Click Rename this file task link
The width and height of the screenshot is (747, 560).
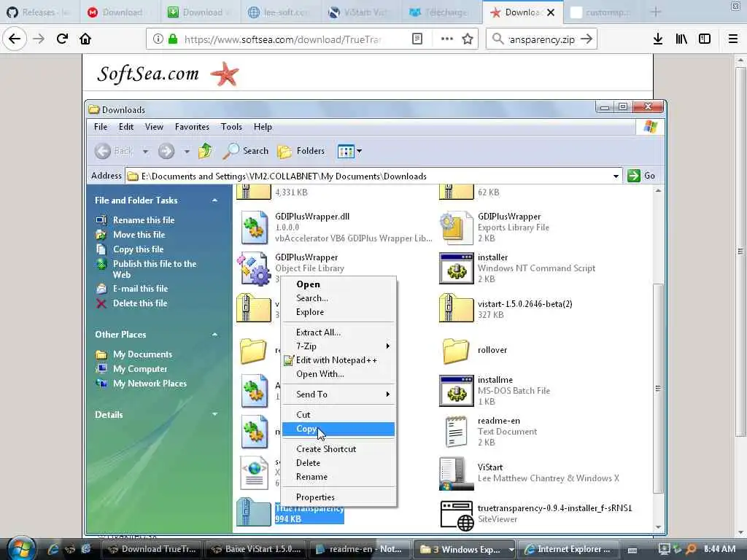click(x=144, y=220)
